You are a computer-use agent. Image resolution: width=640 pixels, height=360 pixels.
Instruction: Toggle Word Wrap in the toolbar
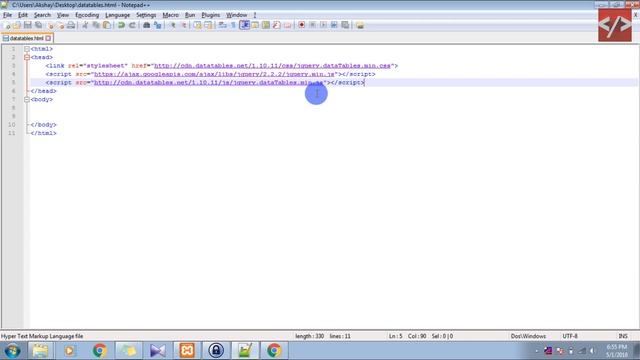point(222,25)
